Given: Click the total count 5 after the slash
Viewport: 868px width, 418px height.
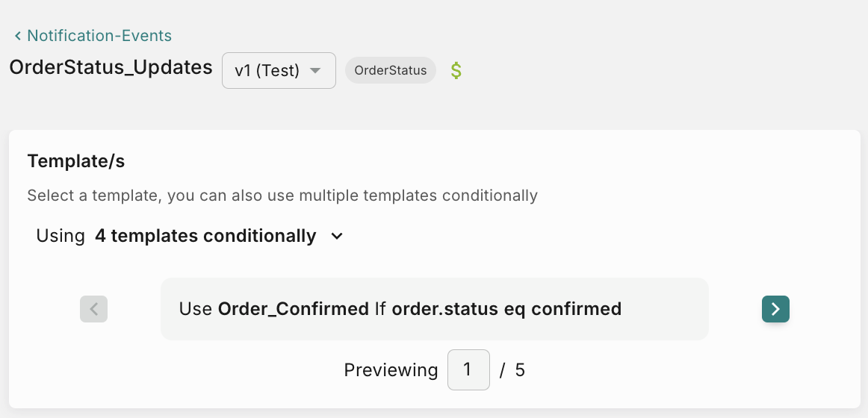Looking at the screenshot, I should coord(520,369).
